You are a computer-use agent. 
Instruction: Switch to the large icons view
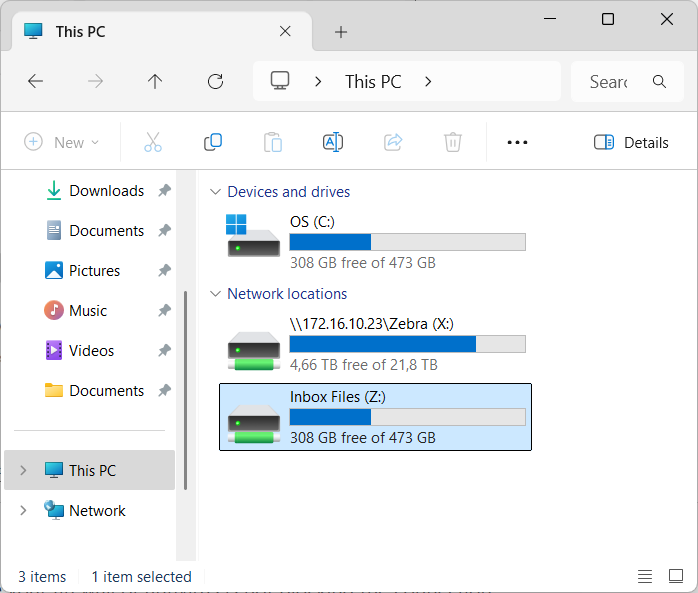676,576
